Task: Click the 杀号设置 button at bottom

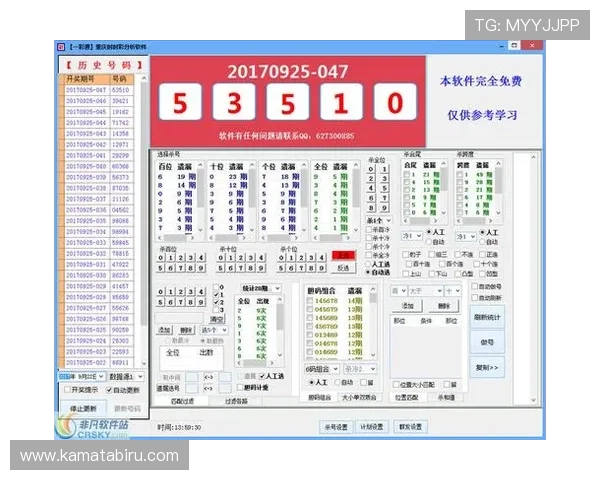Action: point(333,426)
